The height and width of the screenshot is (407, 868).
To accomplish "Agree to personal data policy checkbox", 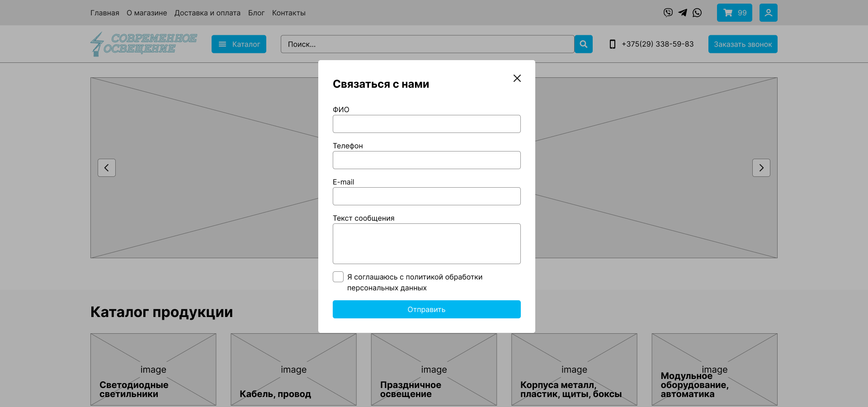I will (x=338, y=277).
